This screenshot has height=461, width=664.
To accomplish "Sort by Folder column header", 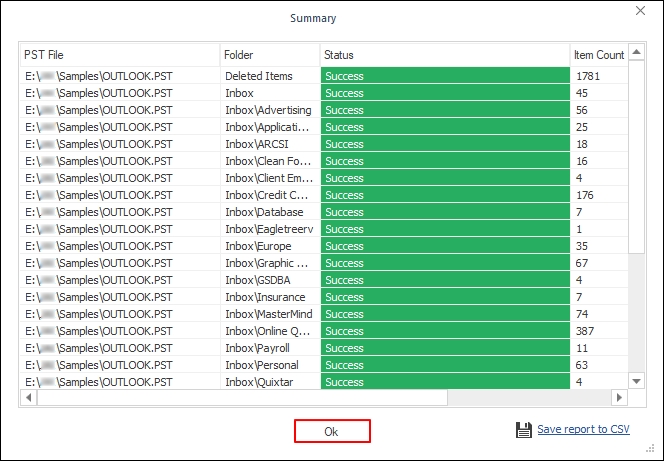I will pyautogui.click(x=269, y=55).
